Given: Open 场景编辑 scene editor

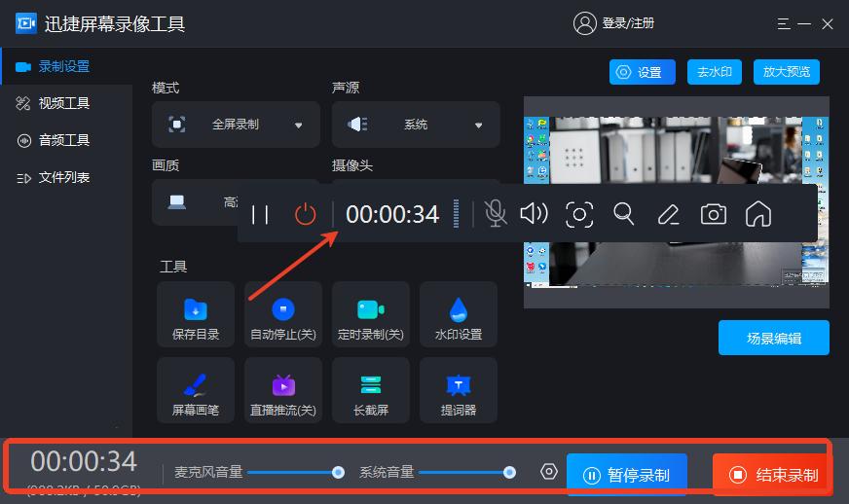Looking at the screenshot, I should (774, 338).
